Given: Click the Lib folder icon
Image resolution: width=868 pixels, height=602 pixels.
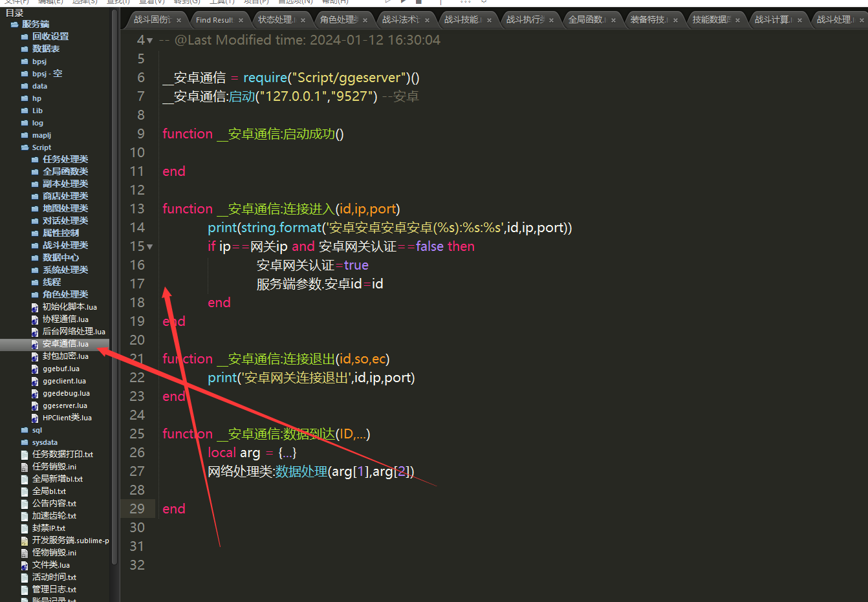Looking at the screenshot, I should pos(25,111).
